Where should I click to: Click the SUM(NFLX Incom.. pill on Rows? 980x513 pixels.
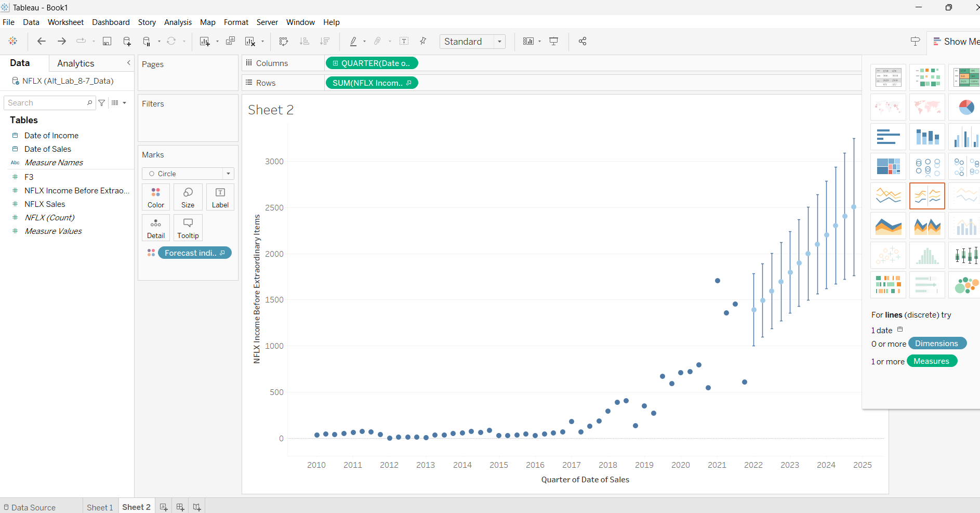click(372, 83)
